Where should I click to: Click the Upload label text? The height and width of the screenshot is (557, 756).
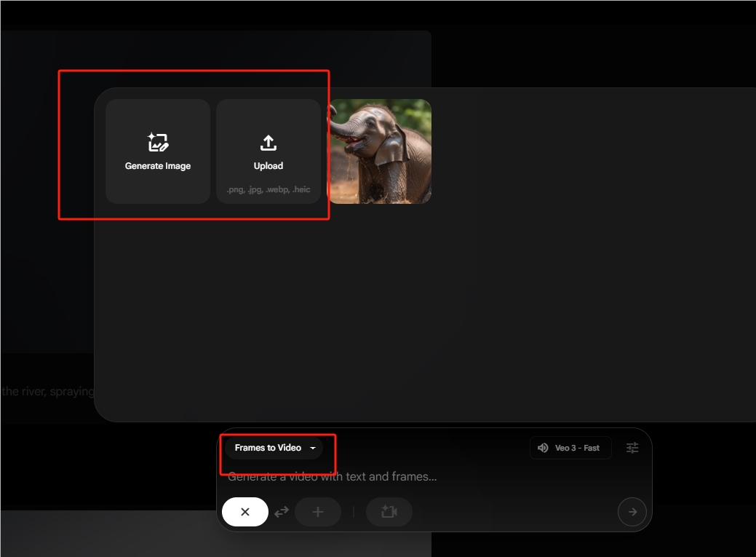[x=268, y=166]
